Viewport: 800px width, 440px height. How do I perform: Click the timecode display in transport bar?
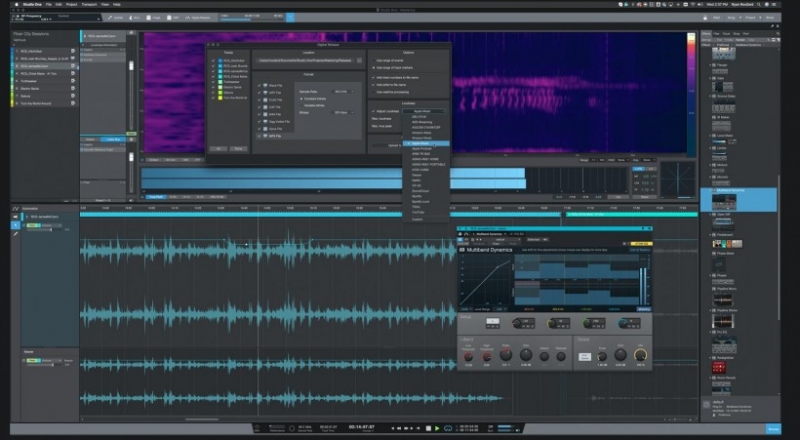coord(361,427)
